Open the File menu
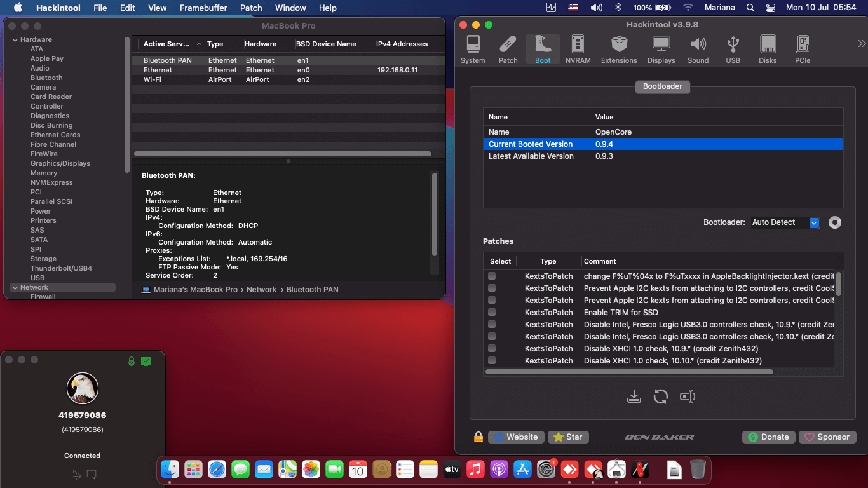 tap(100, 8)
